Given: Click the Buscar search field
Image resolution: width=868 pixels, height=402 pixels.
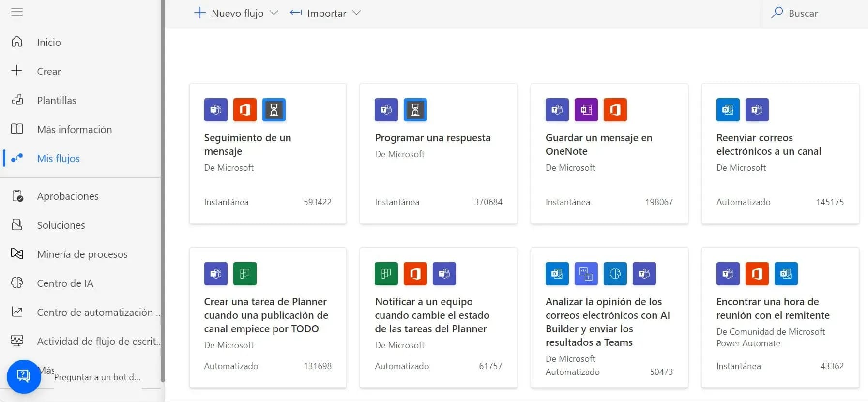Looking at the screenshot, I should click(x=815, y=13).
